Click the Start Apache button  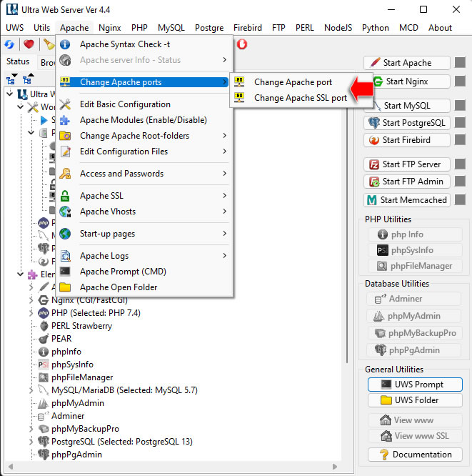tap(407, 63)
